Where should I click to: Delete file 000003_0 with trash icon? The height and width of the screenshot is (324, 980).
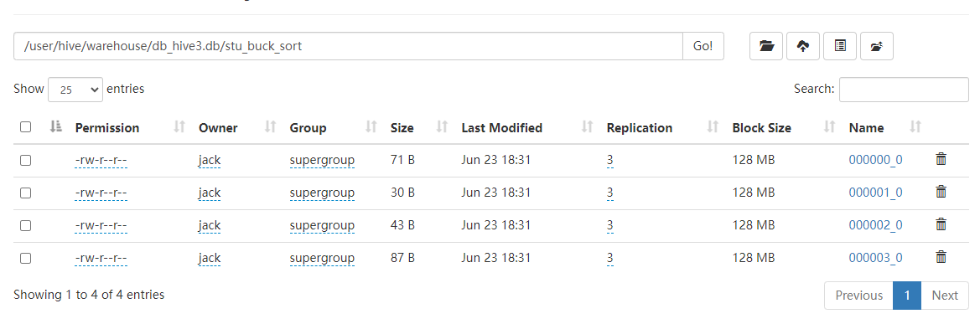[x=941, y=256]
